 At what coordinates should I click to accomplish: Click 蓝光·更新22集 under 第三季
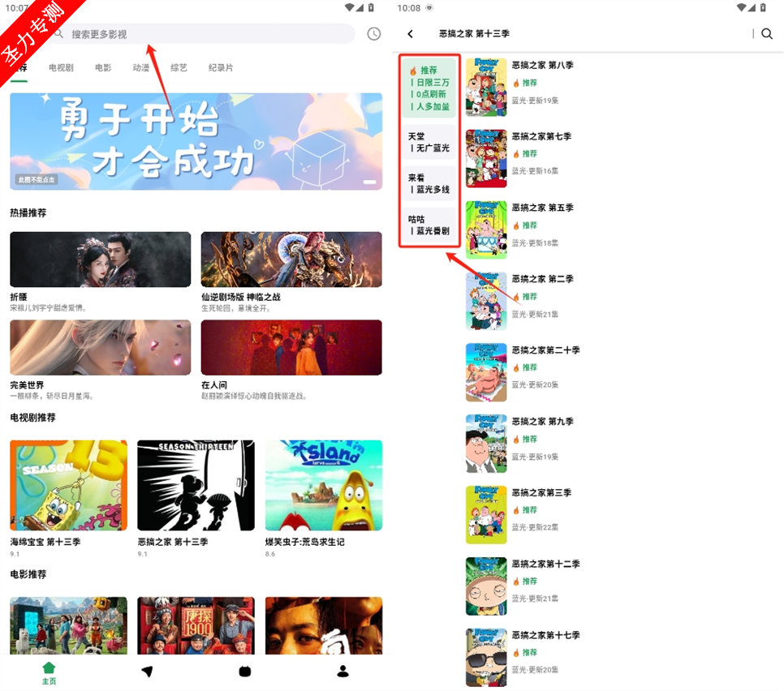coord(535,527)
